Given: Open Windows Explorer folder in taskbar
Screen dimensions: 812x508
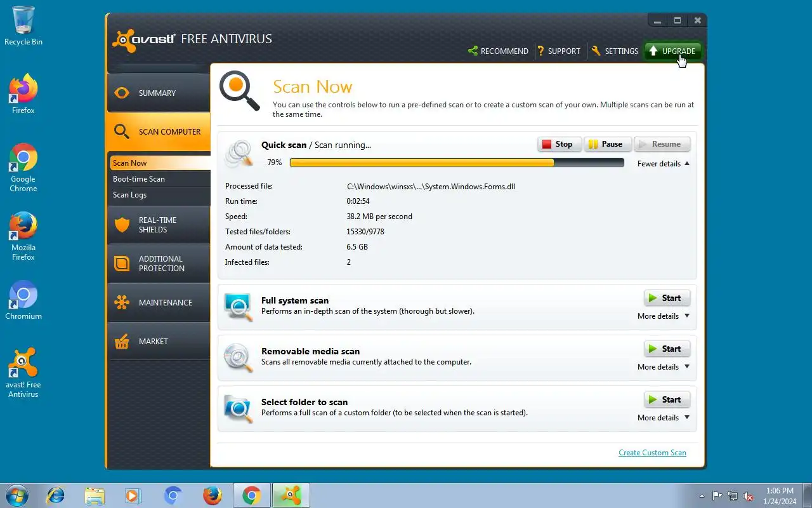Looking at the screenshot, I should pyautogui.click(x=94, y=495).
